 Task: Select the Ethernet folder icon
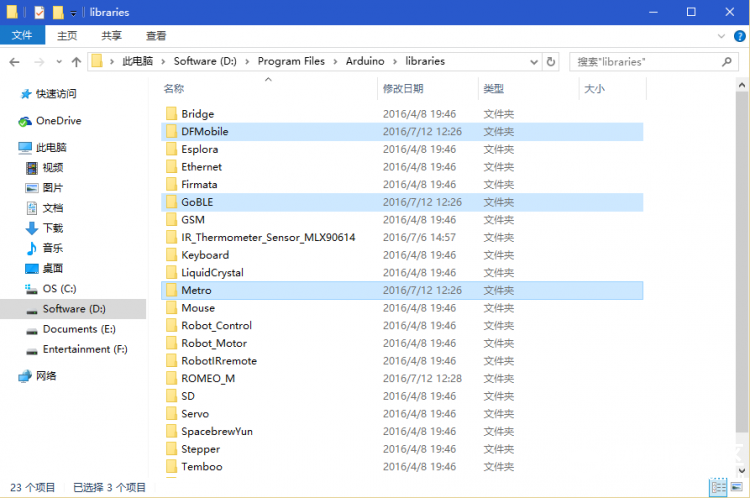tap(171, 167)
